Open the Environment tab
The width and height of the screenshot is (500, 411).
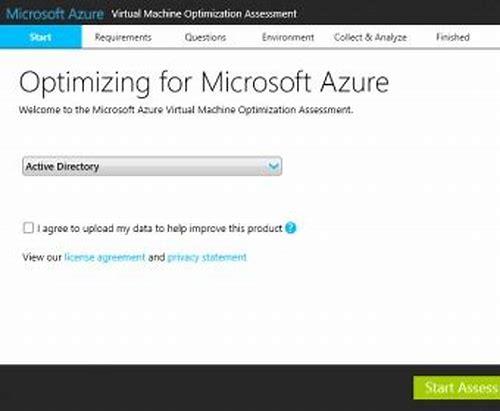coord(288,37)
